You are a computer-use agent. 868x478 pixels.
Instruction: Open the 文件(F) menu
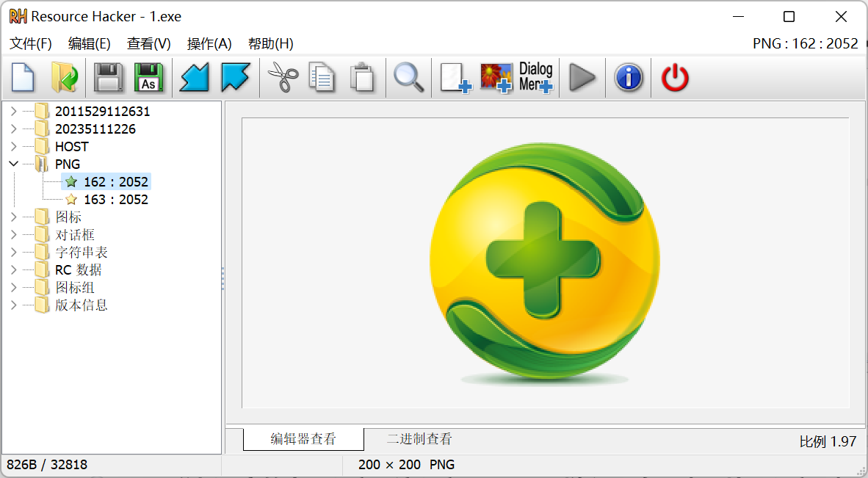click(x=30, y=43)
